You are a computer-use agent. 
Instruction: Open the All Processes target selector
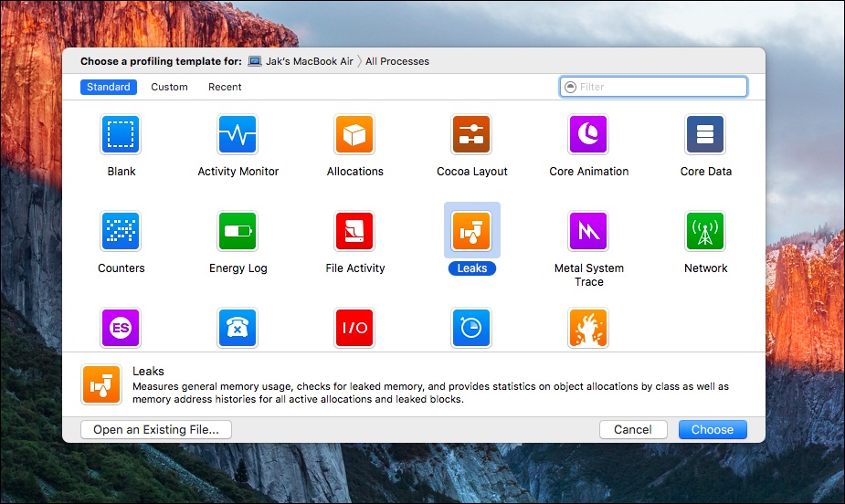pyautogui.click(x=397, y=61)
